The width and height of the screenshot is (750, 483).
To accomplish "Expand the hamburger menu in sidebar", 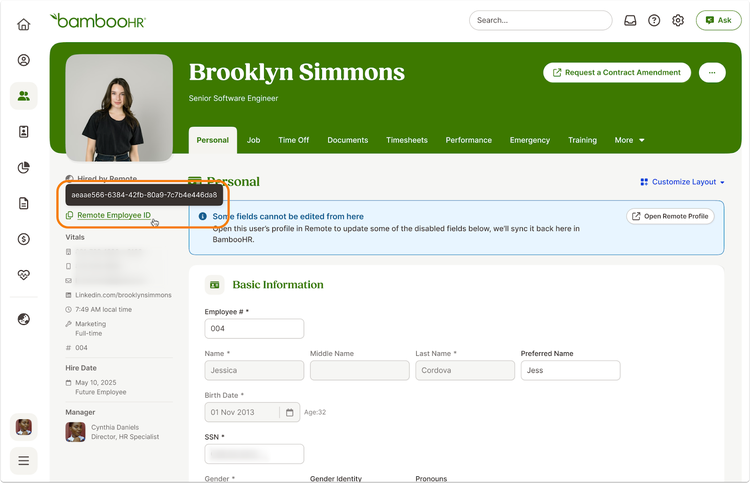I will pyautogui.click(x=23, y=461).
